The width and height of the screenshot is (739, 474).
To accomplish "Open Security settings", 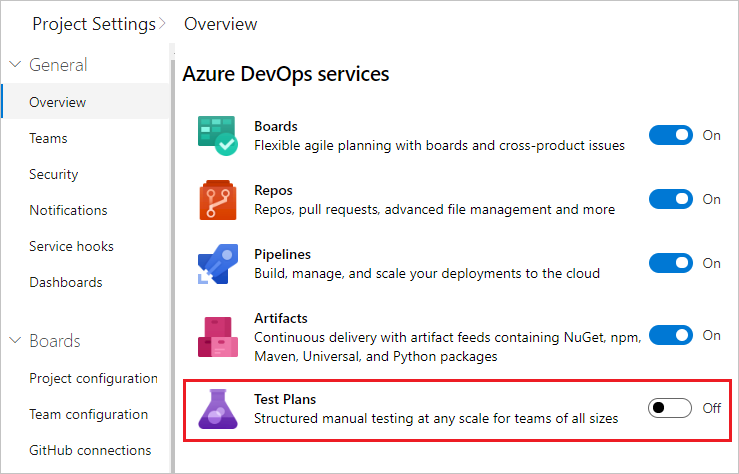I will [x=54, y=174].
